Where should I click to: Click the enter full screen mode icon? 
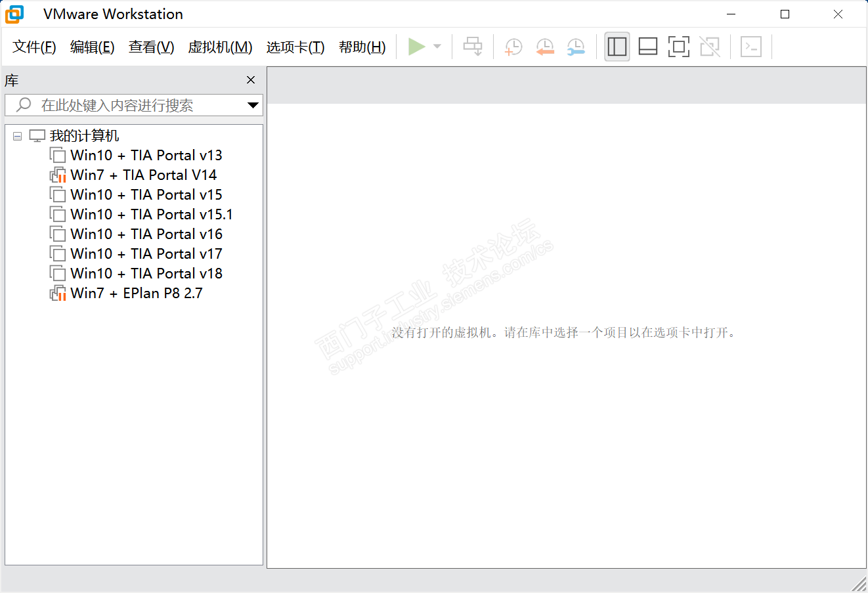[x=679, y=47]
